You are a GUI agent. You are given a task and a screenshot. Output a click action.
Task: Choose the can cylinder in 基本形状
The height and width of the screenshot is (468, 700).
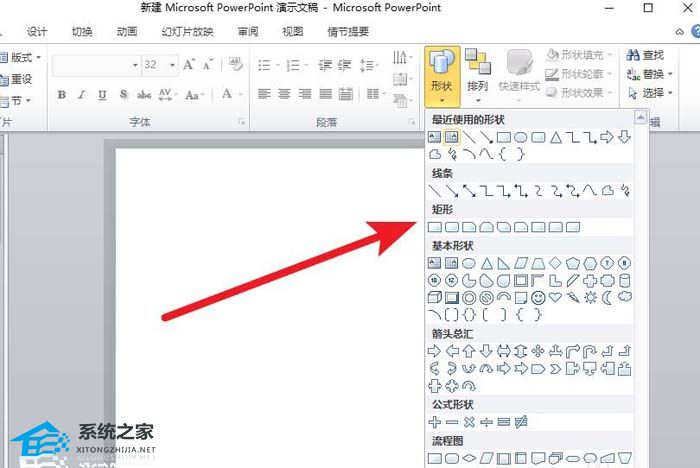[625, 281]
